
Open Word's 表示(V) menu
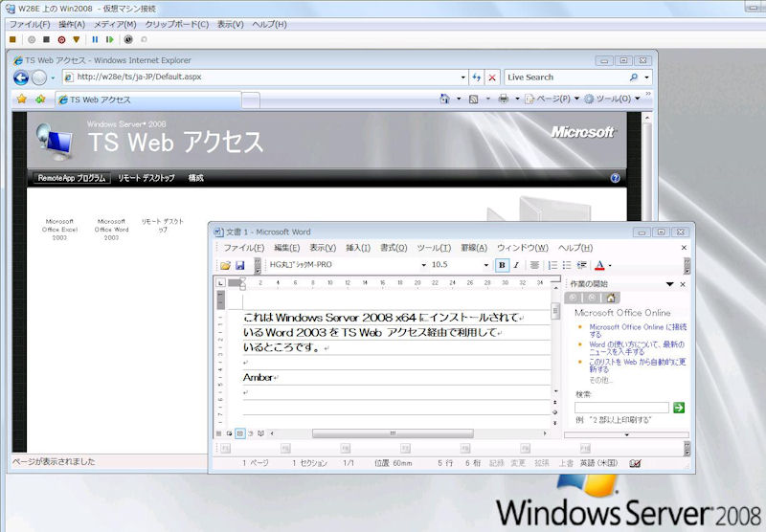[323, 248]
